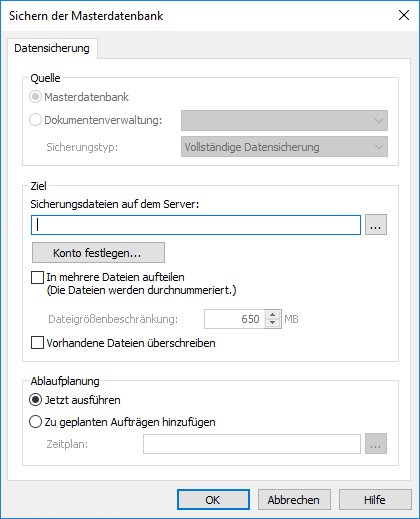This screenshot has height=519, width=420.
Task: Click Abbrechen to cancel
Action: (x=294, y=500)
